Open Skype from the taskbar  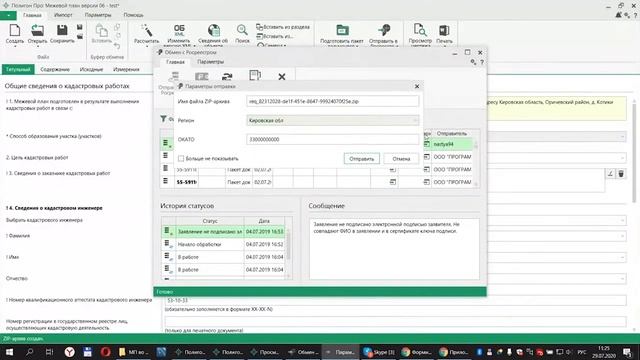tap(379, 352)
